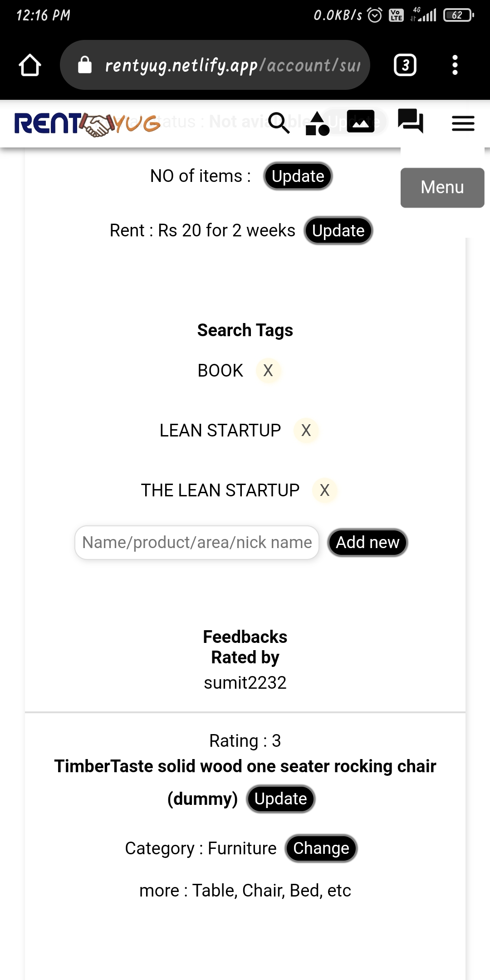Open categories via the shapes icon
This screenshot has height=980, width=490.
(x=317, y=123)
